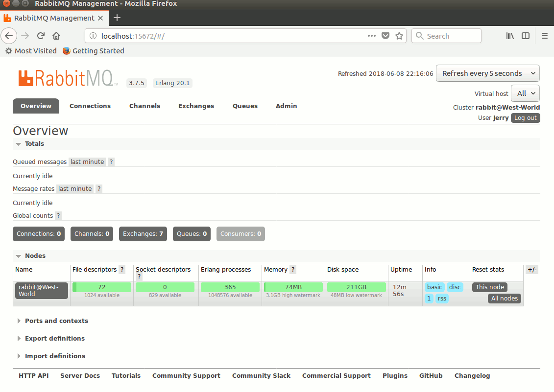This screenshot has width=554, height=392.
Task: Log out user Jerry
Action: point(526,118)
